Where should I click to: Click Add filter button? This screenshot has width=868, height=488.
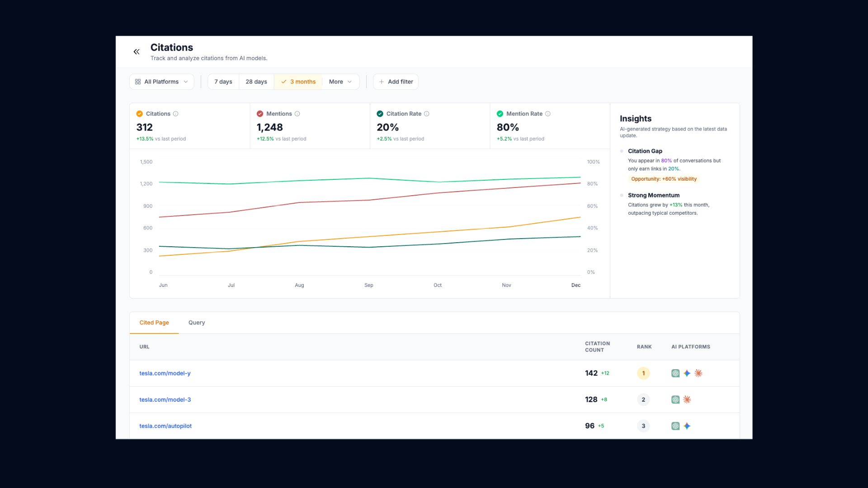coord(396,82)
